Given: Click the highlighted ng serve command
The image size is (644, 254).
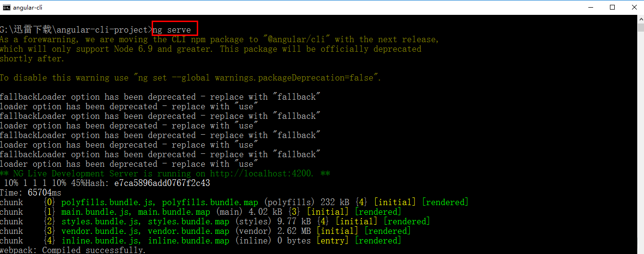Looking at the screenshot, I should pyautogui.click(x=172, y=30).
